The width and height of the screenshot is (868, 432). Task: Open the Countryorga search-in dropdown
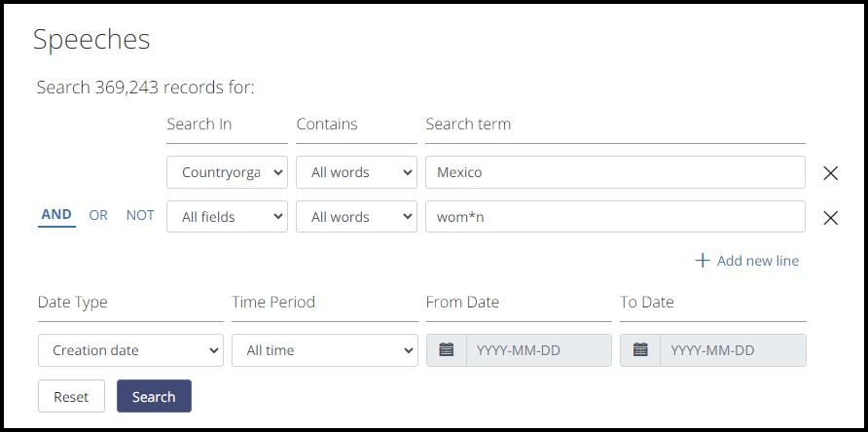point(227,172)
